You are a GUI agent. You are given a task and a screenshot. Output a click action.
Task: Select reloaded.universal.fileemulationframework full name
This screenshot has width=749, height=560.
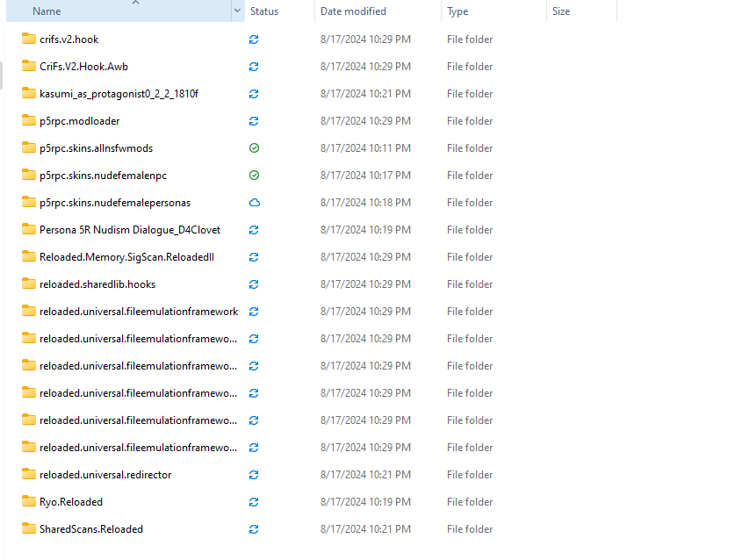[x=139, y=312]
